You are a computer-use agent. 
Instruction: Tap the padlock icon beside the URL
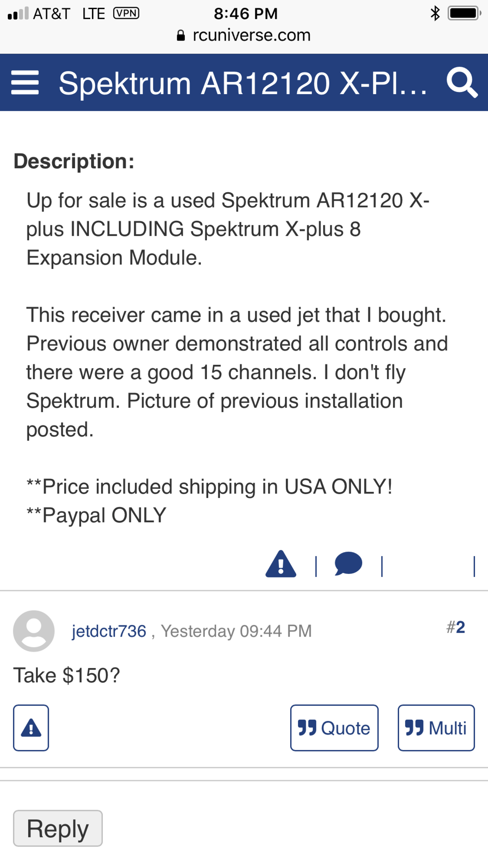click(x=181, y=36)
